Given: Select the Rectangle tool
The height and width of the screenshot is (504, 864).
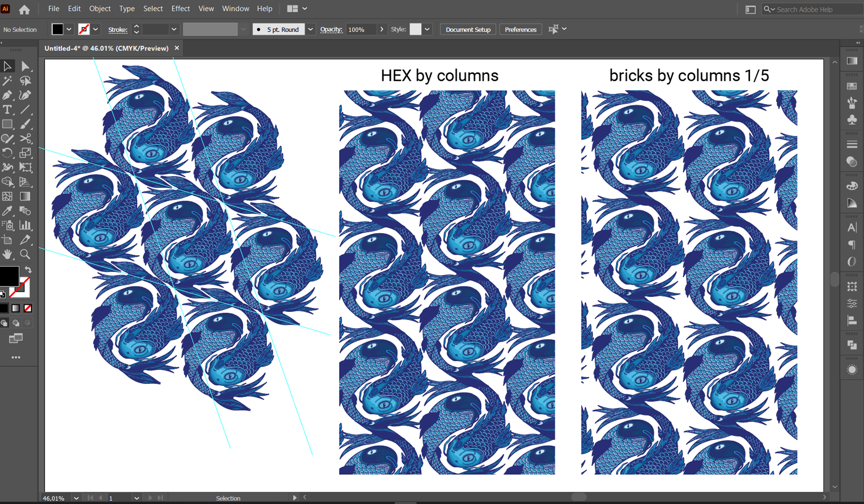Looking at the screenshot, I should (8, 124).
